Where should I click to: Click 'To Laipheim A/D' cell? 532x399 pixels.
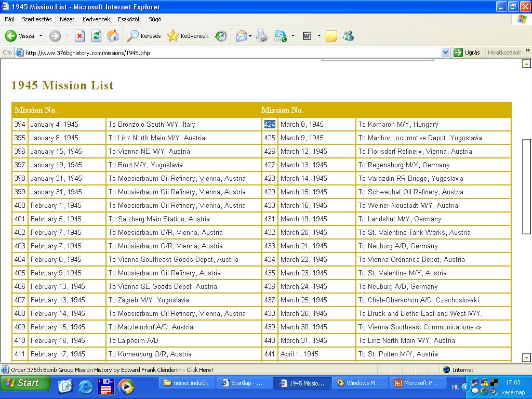tap(183, 340)
